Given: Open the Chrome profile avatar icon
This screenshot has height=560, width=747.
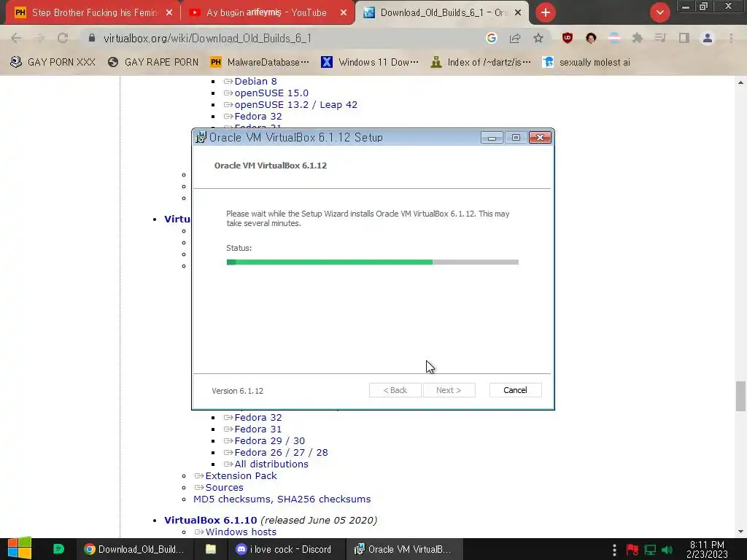Looking at the screenshot, I should pos(708,38).
